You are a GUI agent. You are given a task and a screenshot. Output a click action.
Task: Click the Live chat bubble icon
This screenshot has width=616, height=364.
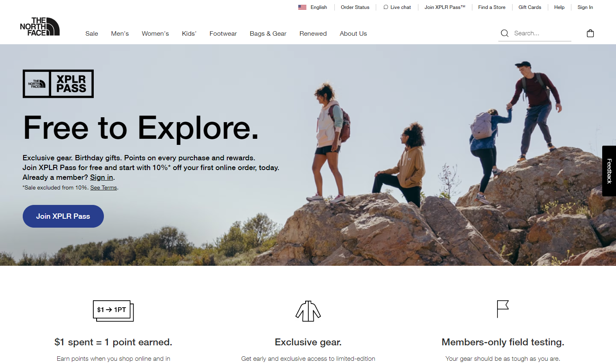[x=386, y=7]
